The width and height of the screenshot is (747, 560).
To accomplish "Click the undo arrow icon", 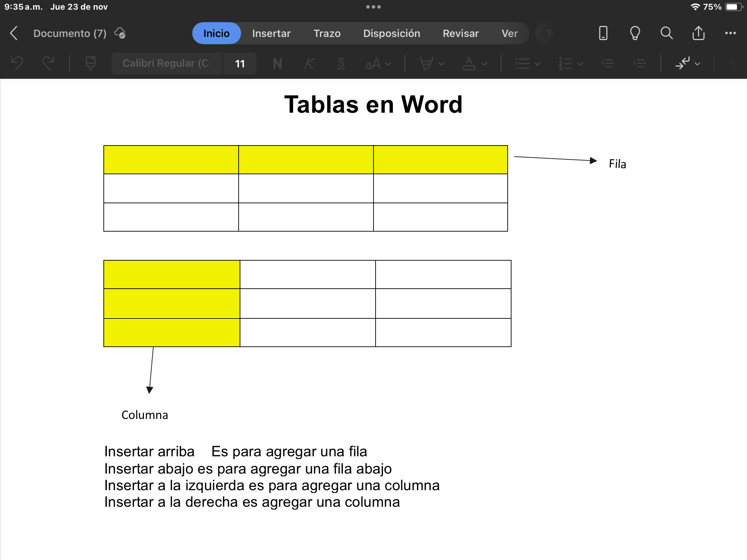I will [x=17, y=64].
